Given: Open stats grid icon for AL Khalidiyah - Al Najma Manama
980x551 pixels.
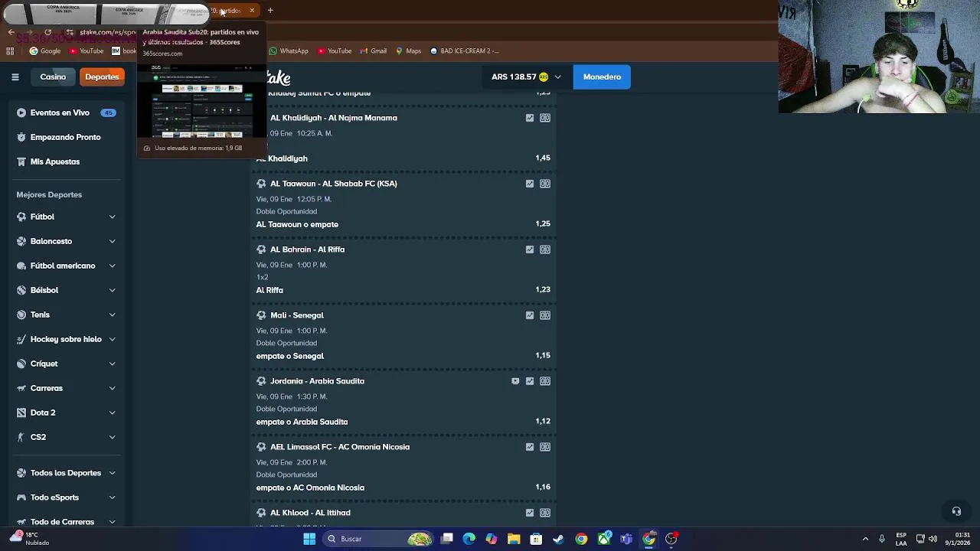Looking at the screenshot, I should pos(545,118).
